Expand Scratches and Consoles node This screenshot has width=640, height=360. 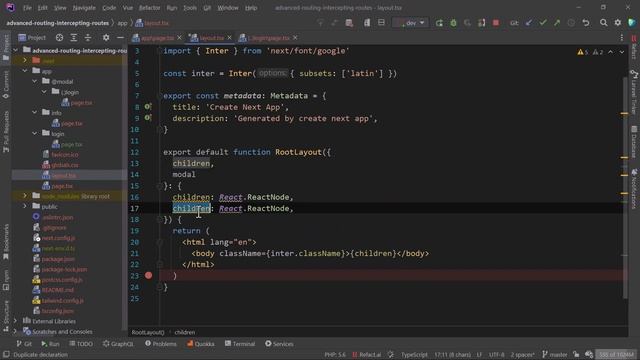click(x=15, y=331)
